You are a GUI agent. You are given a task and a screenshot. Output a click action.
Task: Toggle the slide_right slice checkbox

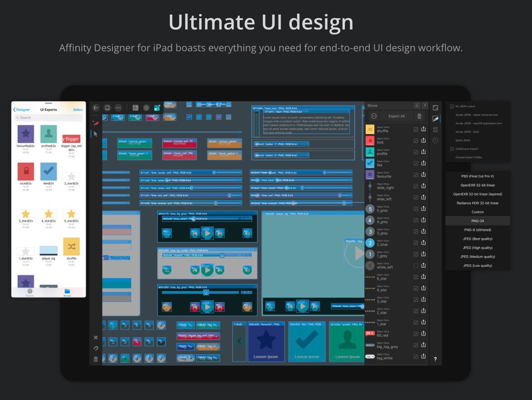[x=416, y=186]
